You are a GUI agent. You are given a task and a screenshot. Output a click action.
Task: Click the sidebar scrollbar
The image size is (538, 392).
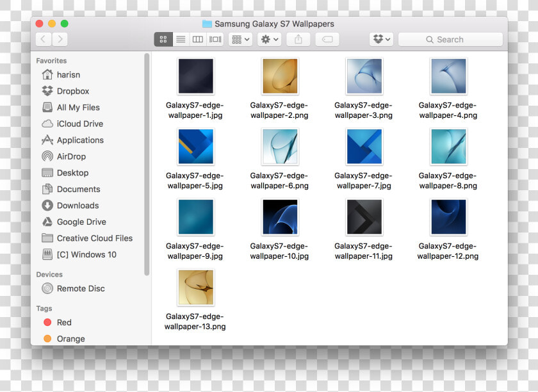[x=147, y=164]
